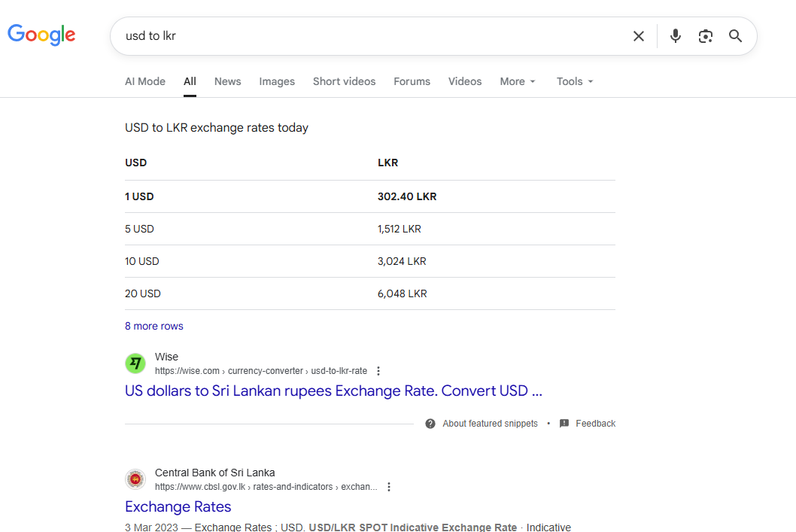Switch to the Videos tab
The height and width of the screenshot is (532, 796).
coord(465,82)
